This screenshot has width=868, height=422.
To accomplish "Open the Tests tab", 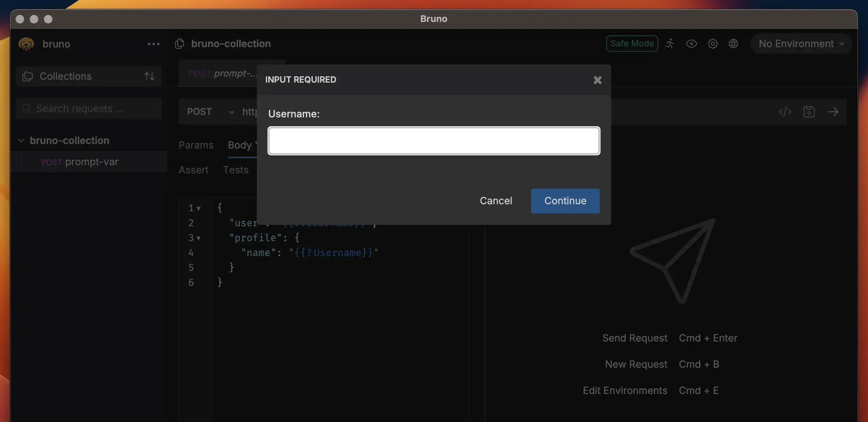I will coord(235,170).
